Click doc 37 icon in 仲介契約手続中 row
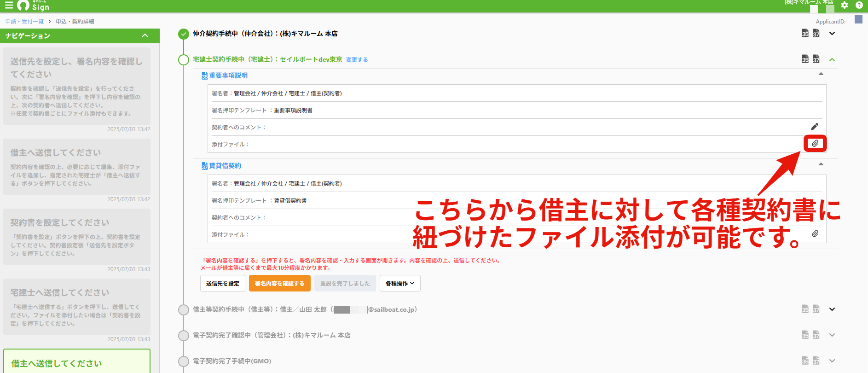 click(816, 33)
